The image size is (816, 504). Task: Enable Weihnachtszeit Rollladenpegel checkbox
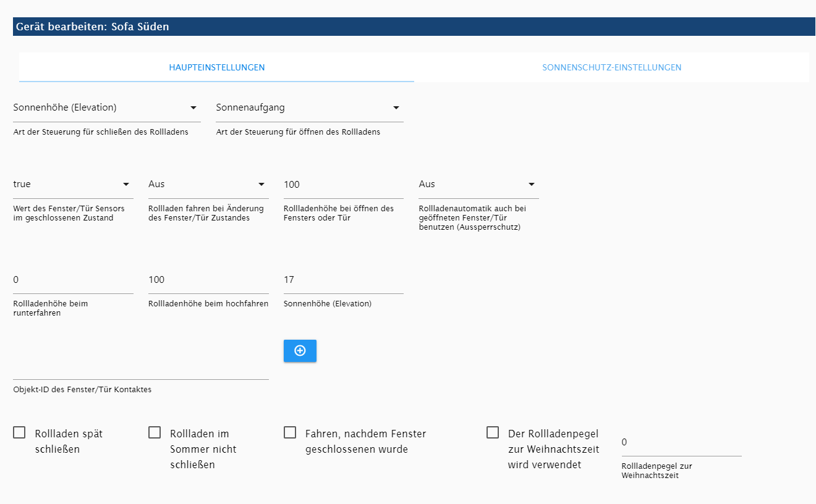[493, 433]
